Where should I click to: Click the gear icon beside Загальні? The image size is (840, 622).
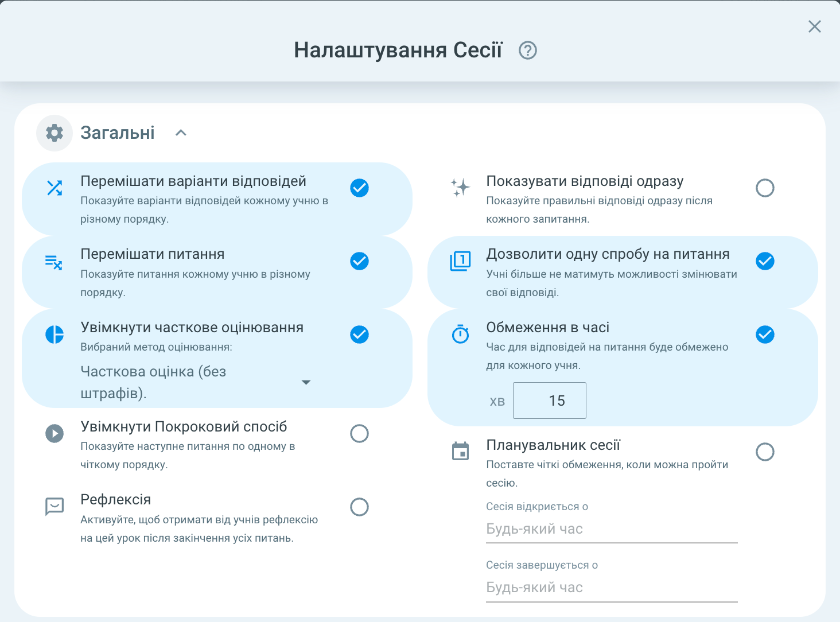point(55,133)
